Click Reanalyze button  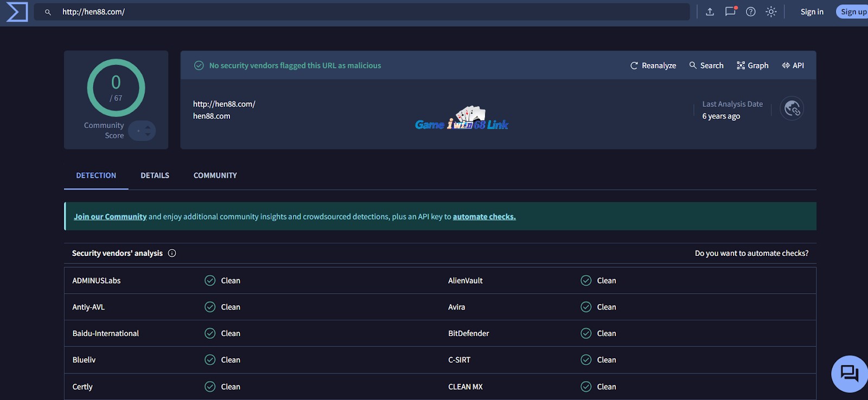653,66
